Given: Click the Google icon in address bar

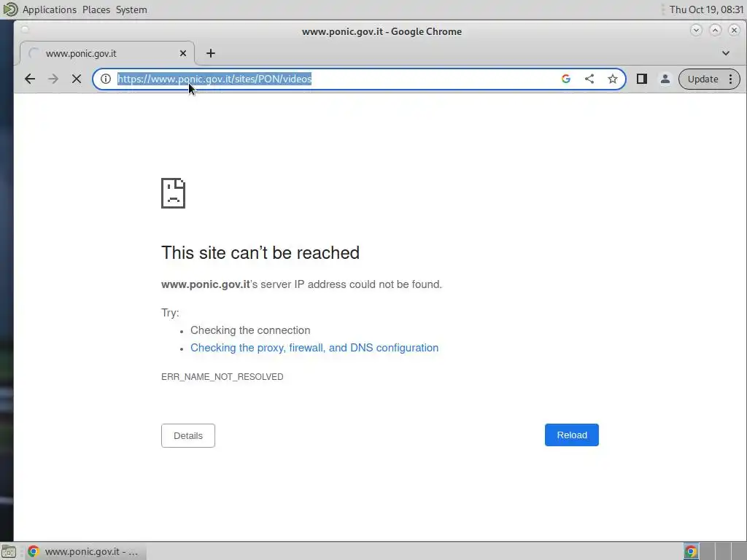Looking at the screenshot, I should click(x=566, y=79).
